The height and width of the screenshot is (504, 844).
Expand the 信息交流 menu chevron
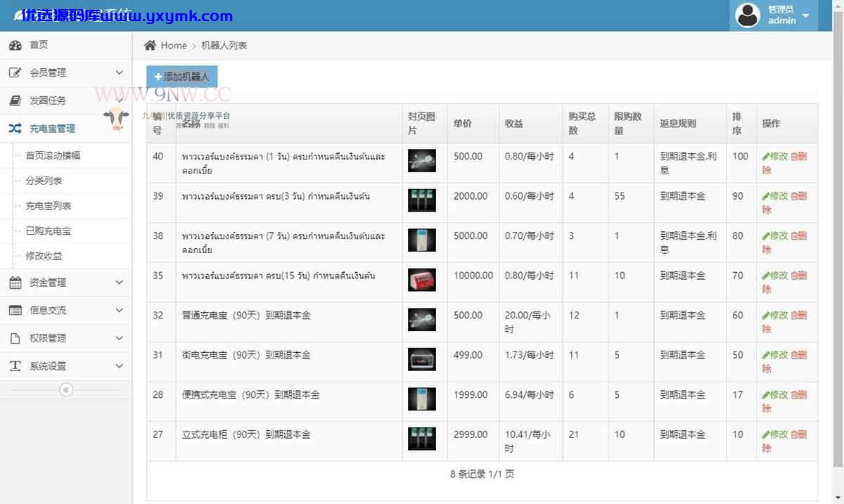pyautogui.click(x=119, y=310)
